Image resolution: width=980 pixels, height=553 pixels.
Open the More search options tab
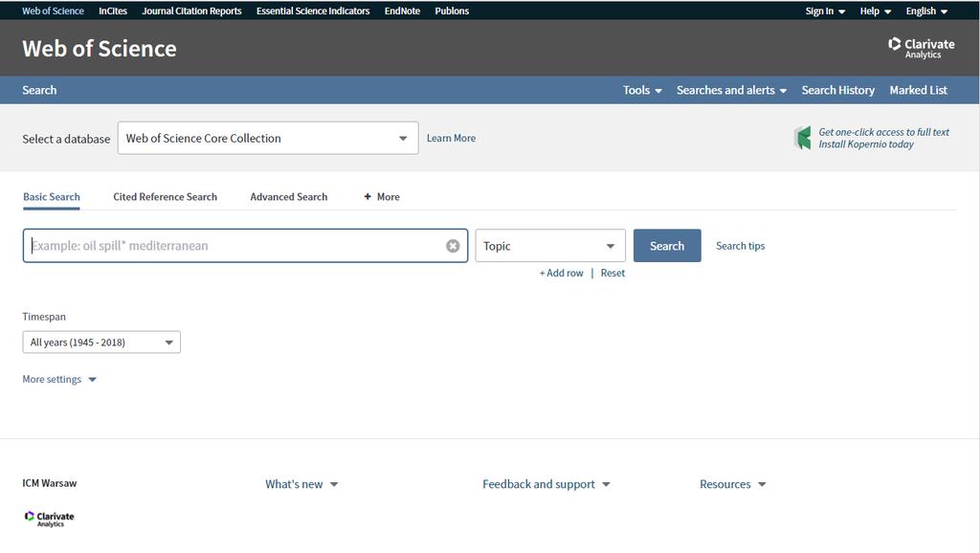tap(382, 197)
